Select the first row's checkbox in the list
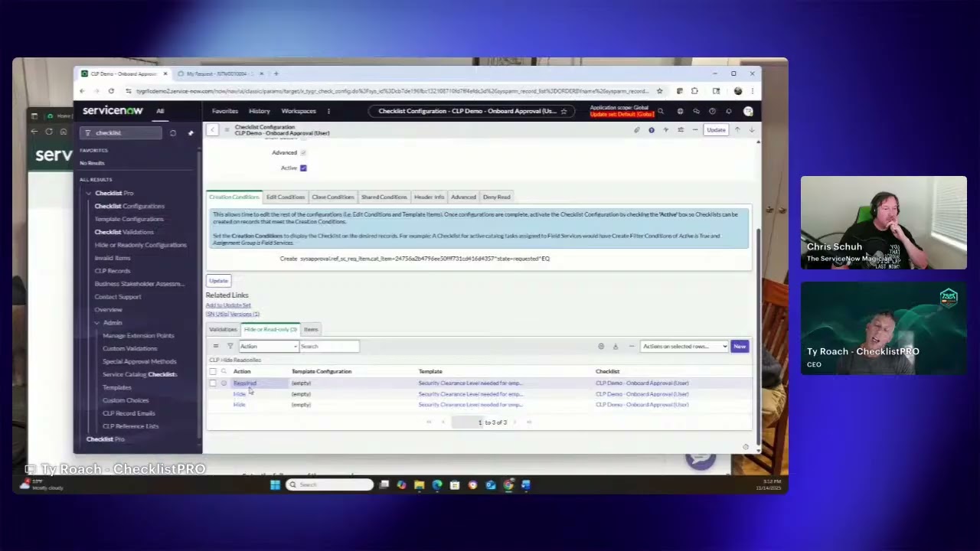This screenshot has height=551, width=980. tap(213, 383)
